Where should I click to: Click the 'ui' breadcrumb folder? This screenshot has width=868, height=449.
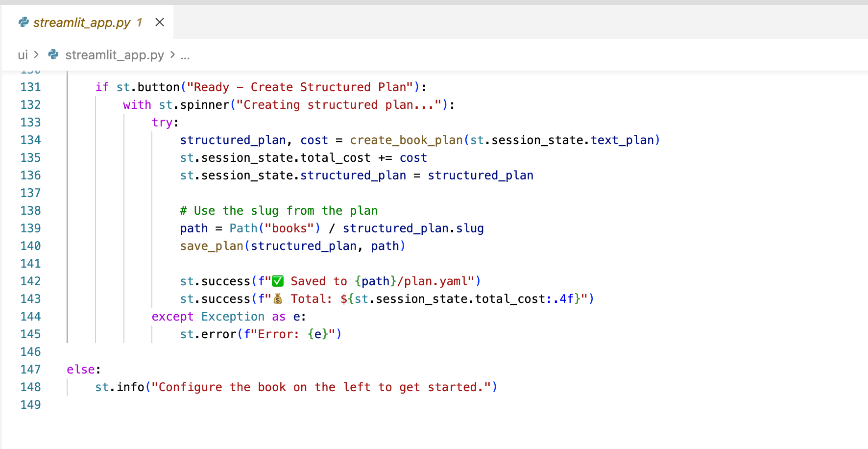tap(23, 55)
